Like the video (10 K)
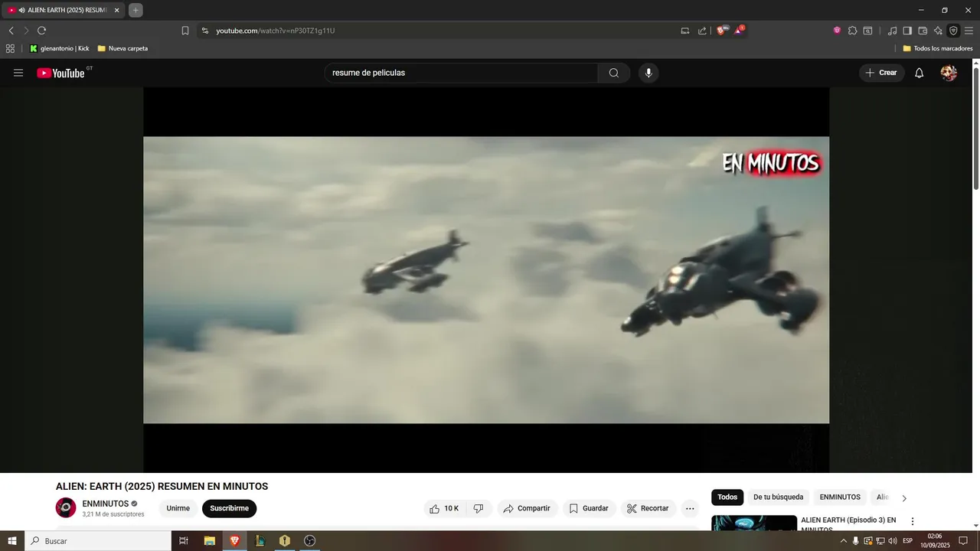 point(444,508)
